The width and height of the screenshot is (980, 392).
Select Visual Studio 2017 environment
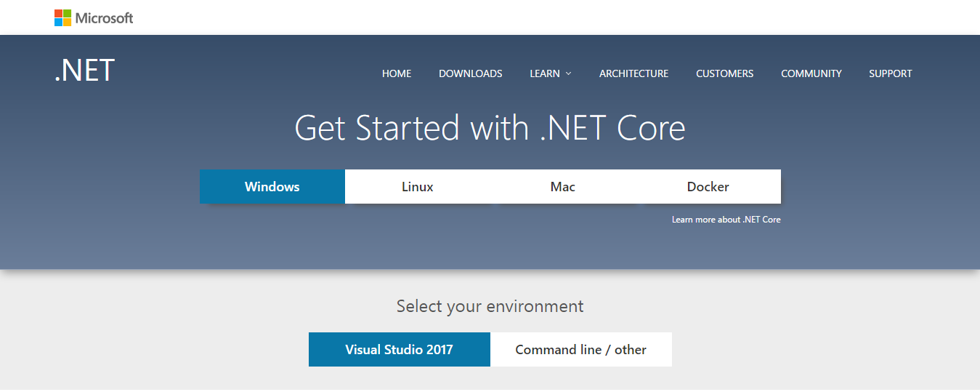click(399, 350)
